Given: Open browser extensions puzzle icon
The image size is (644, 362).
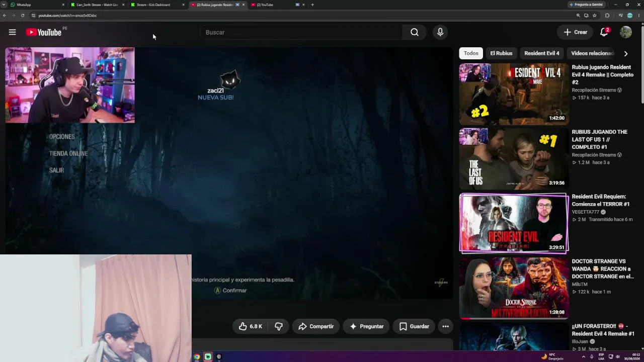Looking at the screenshot, I should pos(607,16).
